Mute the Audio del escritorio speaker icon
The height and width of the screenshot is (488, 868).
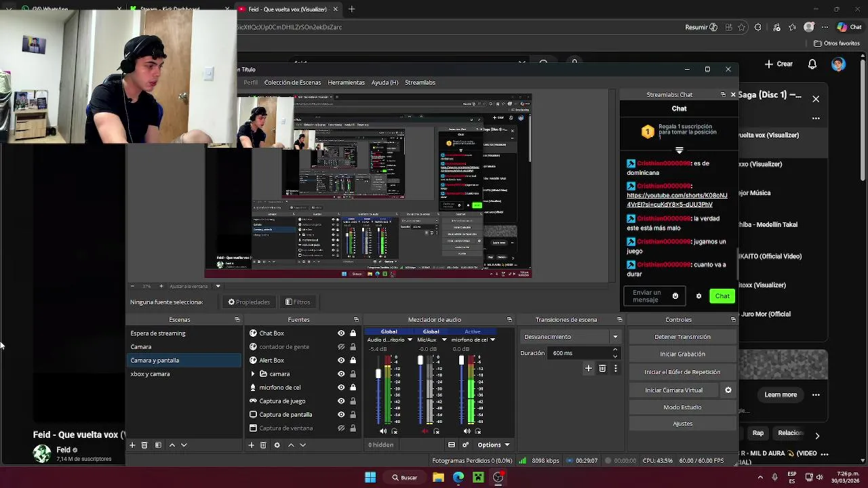point(383,431)
